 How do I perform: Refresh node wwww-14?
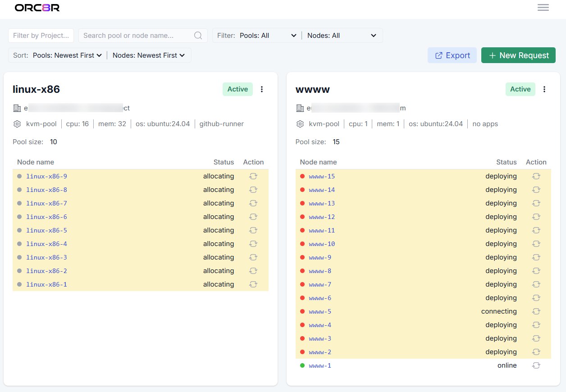tap(536, 190)
